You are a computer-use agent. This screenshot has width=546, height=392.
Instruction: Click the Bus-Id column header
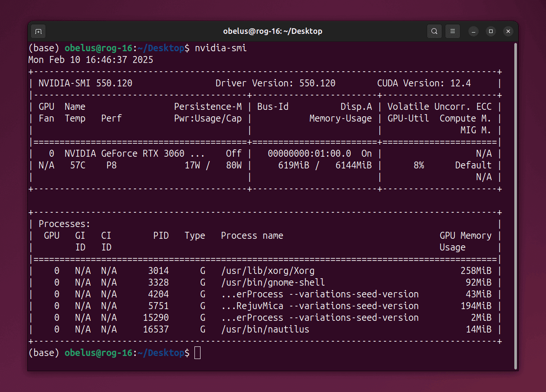click(x=273, y=107)
